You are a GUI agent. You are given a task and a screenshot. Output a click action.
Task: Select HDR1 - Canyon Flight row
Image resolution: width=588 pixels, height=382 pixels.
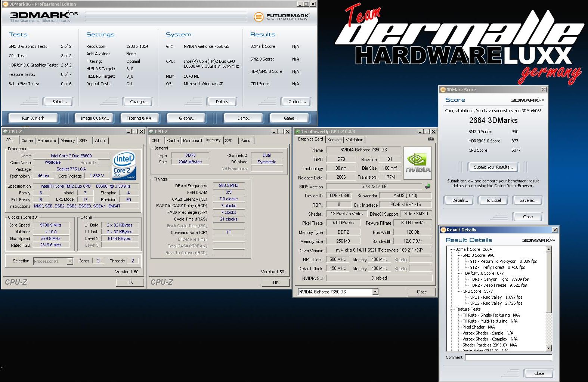[x=499, y=279]
